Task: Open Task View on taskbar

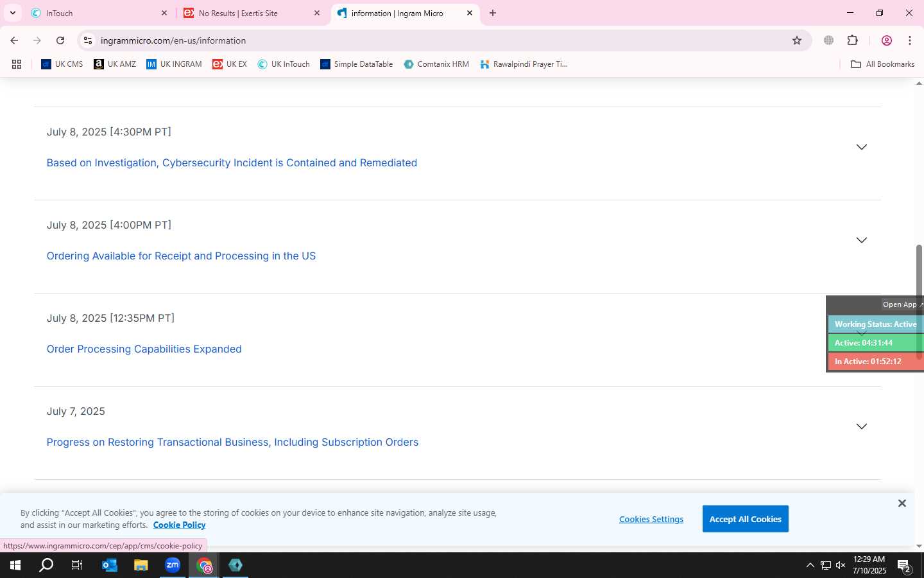Action: [x=77, y=565]
